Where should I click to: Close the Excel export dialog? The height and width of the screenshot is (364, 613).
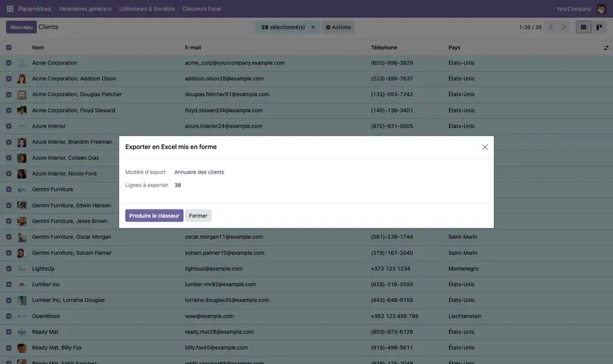(x=485, y=147)
